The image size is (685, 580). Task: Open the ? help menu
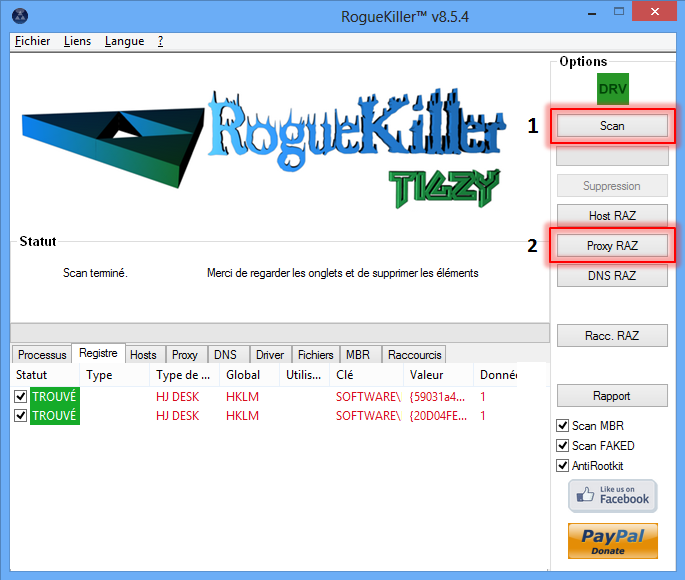click(x=160, y=41)
